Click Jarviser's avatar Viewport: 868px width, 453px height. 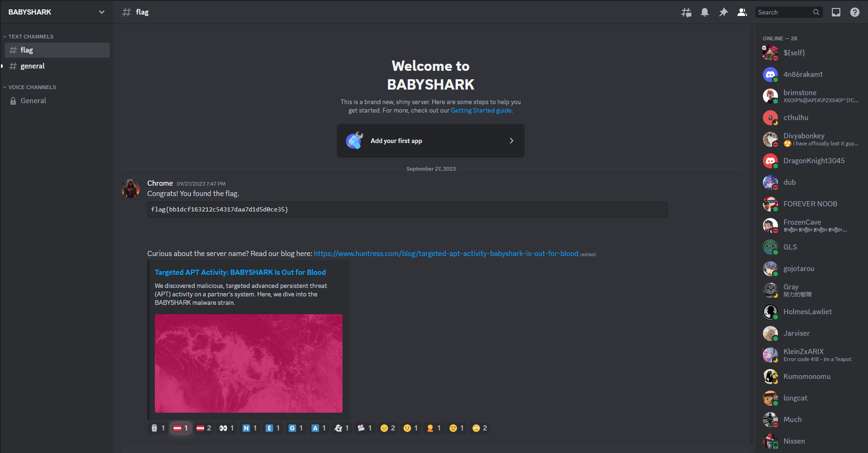tap(770, 333)
